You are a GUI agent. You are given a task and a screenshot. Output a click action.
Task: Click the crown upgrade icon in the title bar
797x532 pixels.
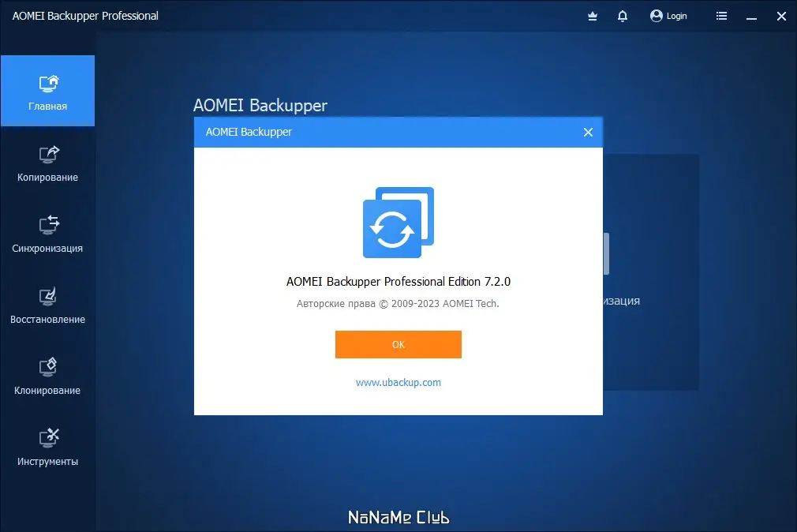(592, 17)
